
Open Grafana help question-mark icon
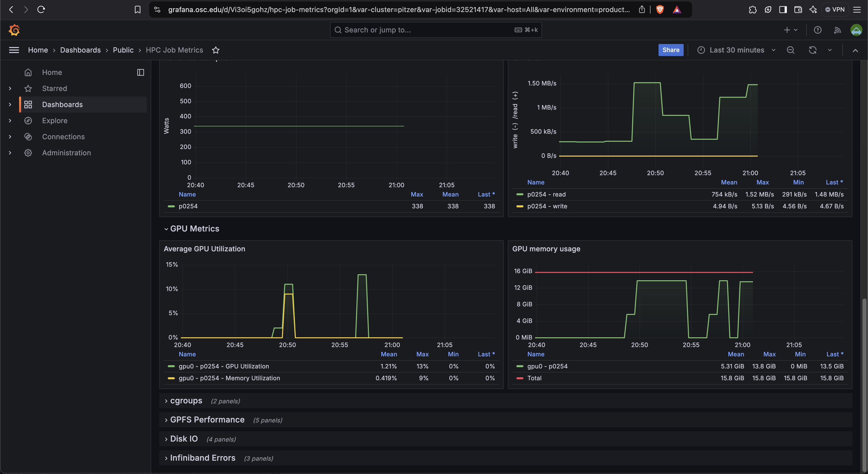[x=818, y=30]
